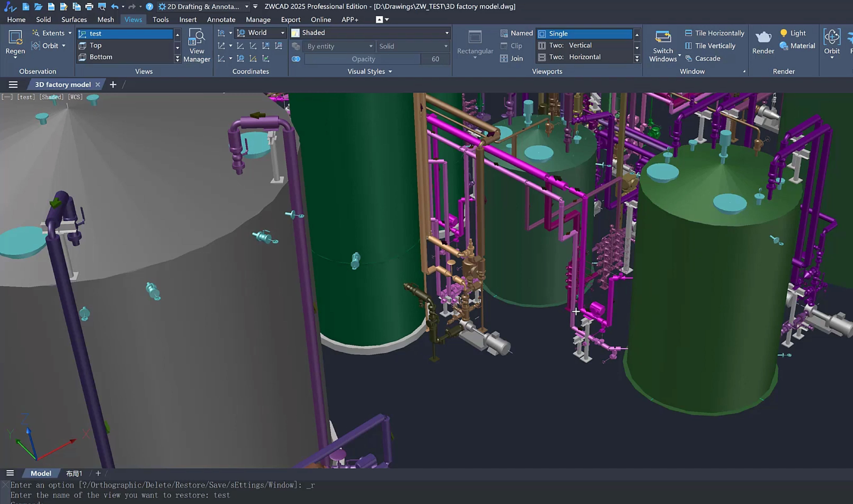This screenshot has width=853, height=504.
Task: Activate the large Orbit tool near Render
Action: coord(832,42)
